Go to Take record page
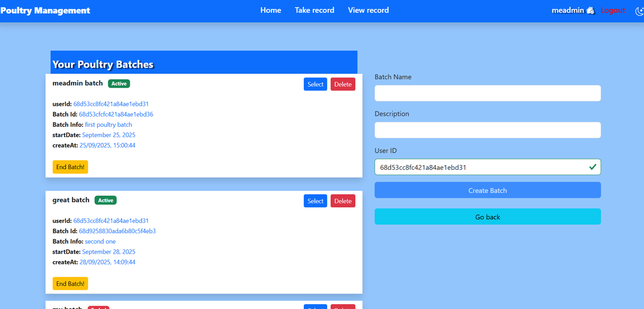644x309 pixels. point(314,10)
